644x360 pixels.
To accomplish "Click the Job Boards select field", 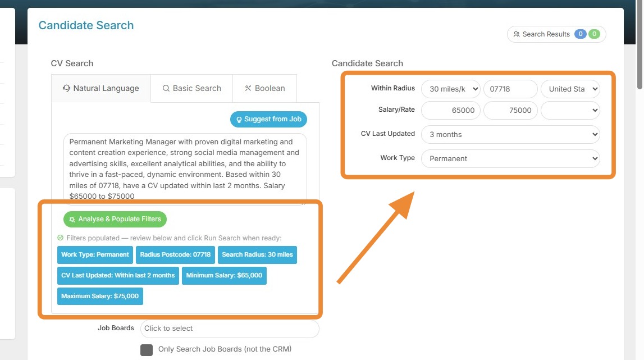I will point(230,329).
